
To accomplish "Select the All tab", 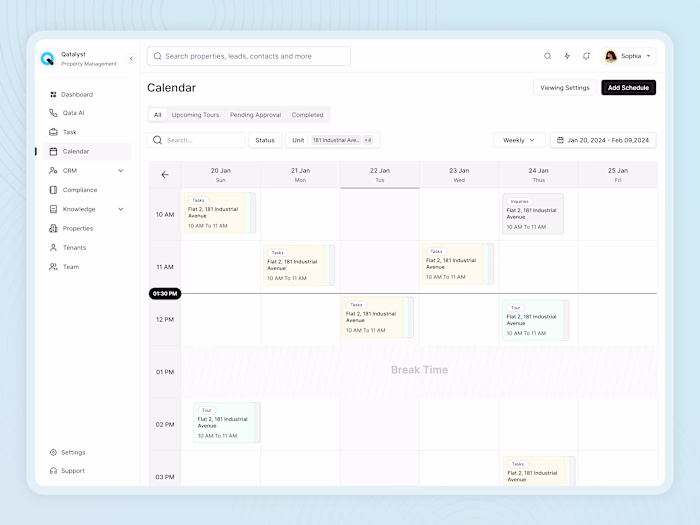I will (158, 115).
